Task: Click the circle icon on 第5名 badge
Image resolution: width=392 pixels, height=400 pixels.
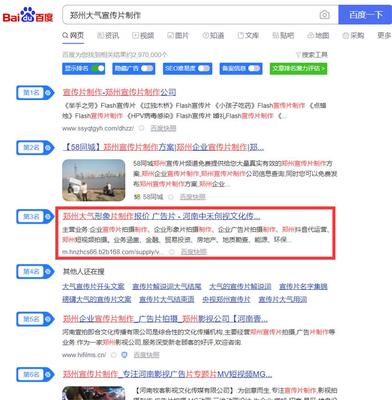Action: (x=48, y=319)
